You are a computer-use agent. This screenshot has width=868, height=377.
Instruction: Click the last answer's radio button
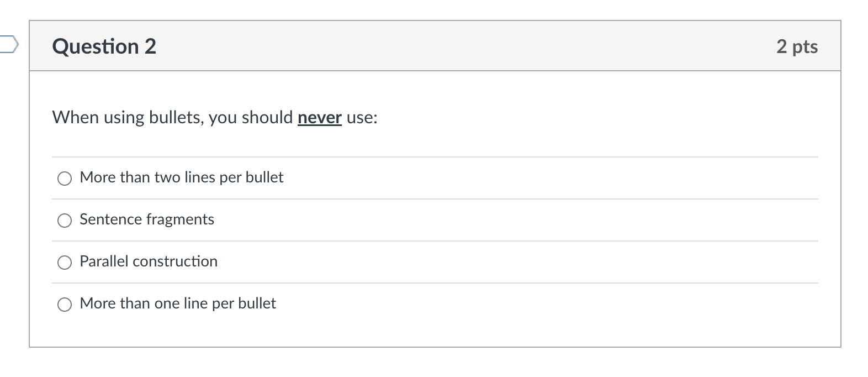click(x=65, y=304)
